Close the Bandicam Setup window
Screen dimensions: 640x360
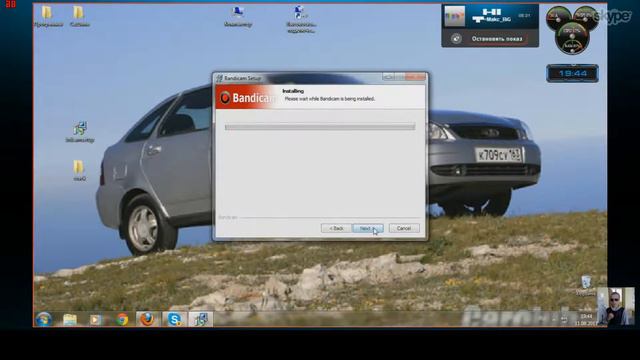(x=416, y=77)
